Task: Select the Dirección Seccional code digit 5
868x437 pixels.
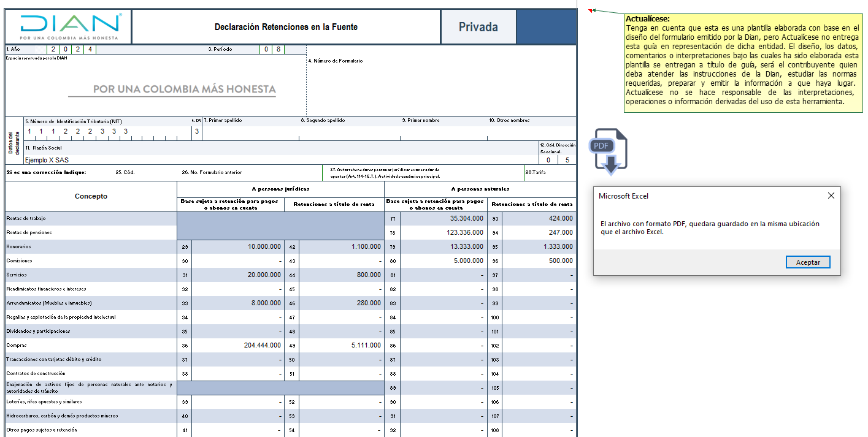Action: tap(567, 160)
